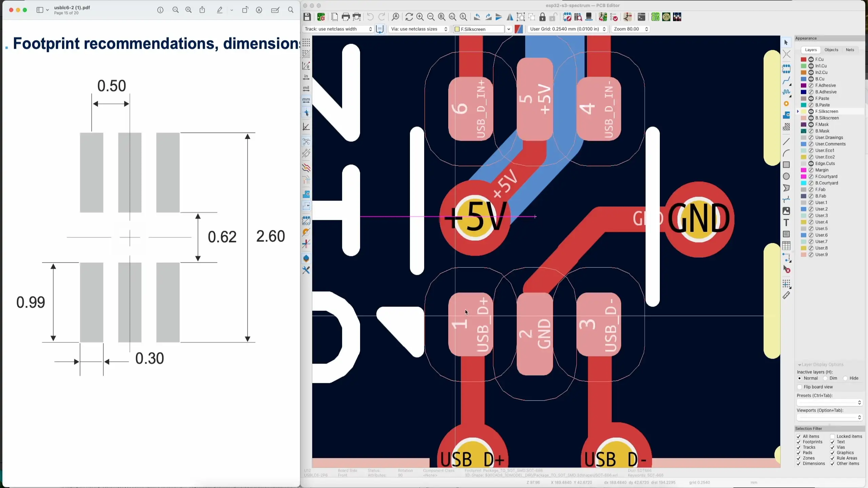
Task: Uncheck Tracks in the Selection Filter
Action: 799,447
